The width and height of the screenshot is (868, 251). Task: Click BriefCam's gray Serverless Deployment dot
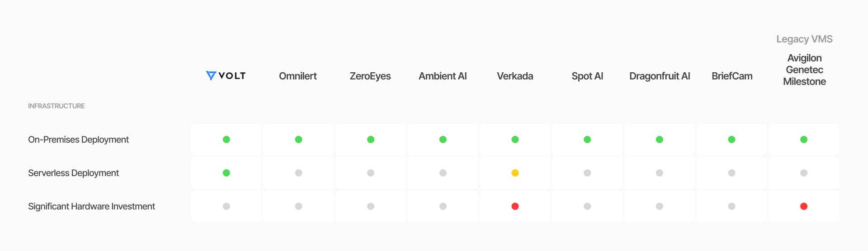731,173
